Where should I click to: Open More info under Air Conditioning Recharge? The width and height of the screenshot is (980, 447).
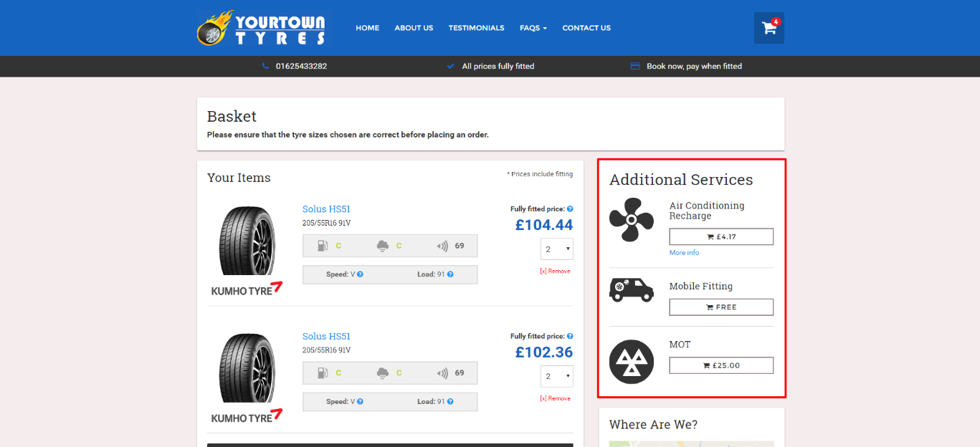tap(684, 253)
